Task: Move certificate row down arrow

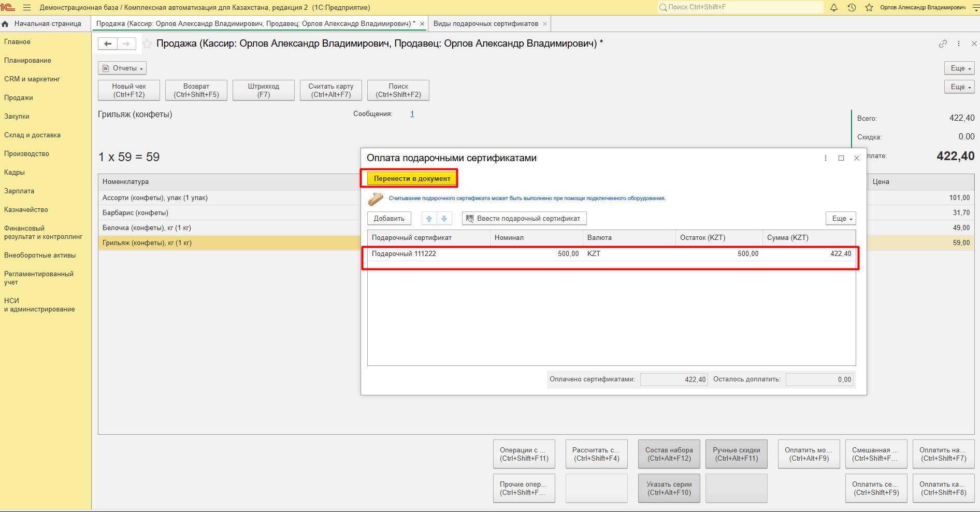Action: coord(444,219)
